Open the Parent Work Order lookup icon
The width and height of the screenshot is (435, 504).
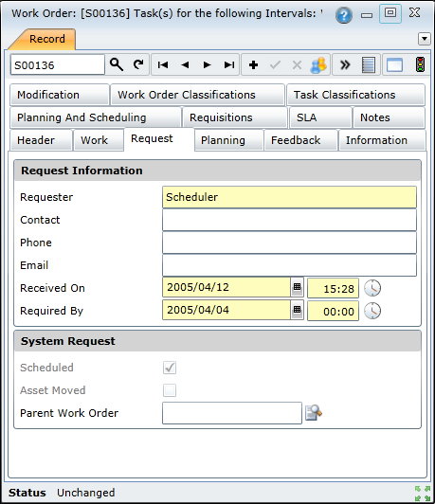click(x=314, y=413)
